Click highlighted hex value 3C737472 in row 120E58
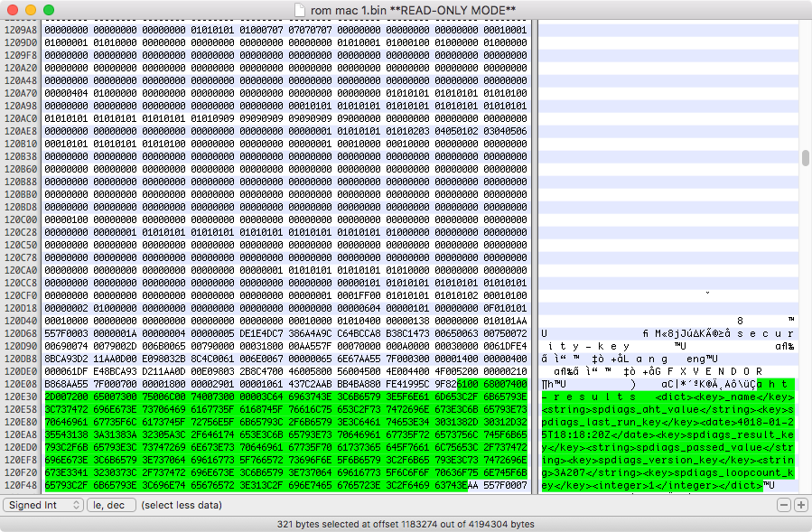 click(x=66, y=409)
